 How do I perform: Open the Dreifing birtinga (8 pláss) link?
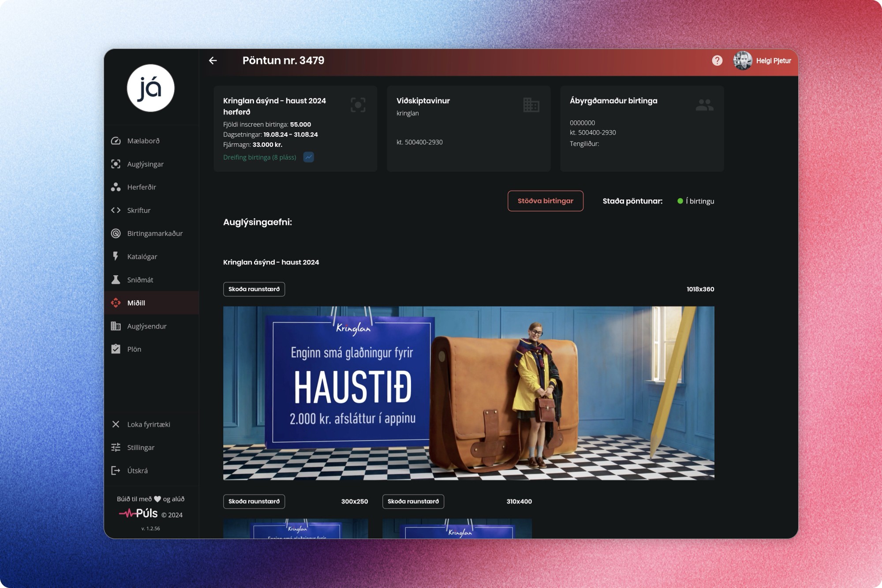[259, 157]
